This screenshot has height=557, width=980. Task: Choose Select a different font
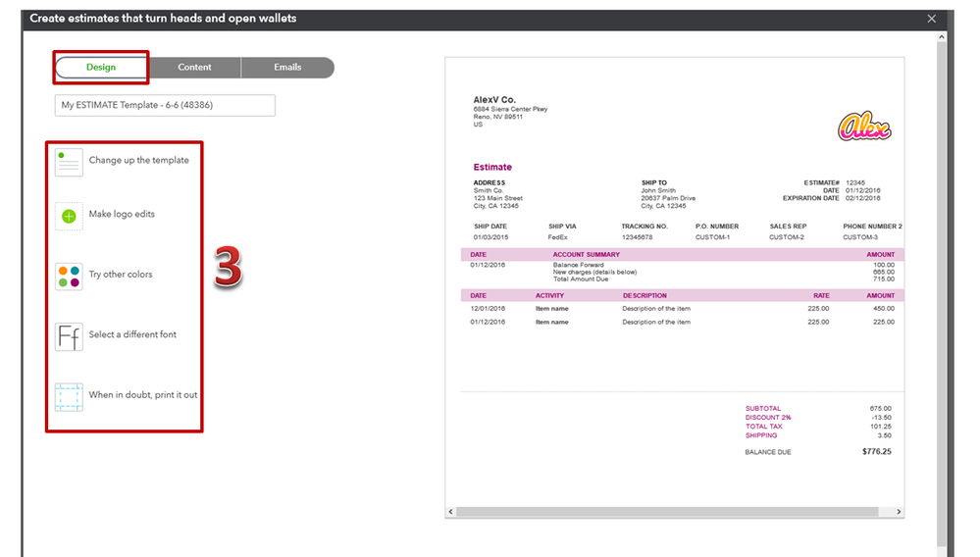[132, 334]
